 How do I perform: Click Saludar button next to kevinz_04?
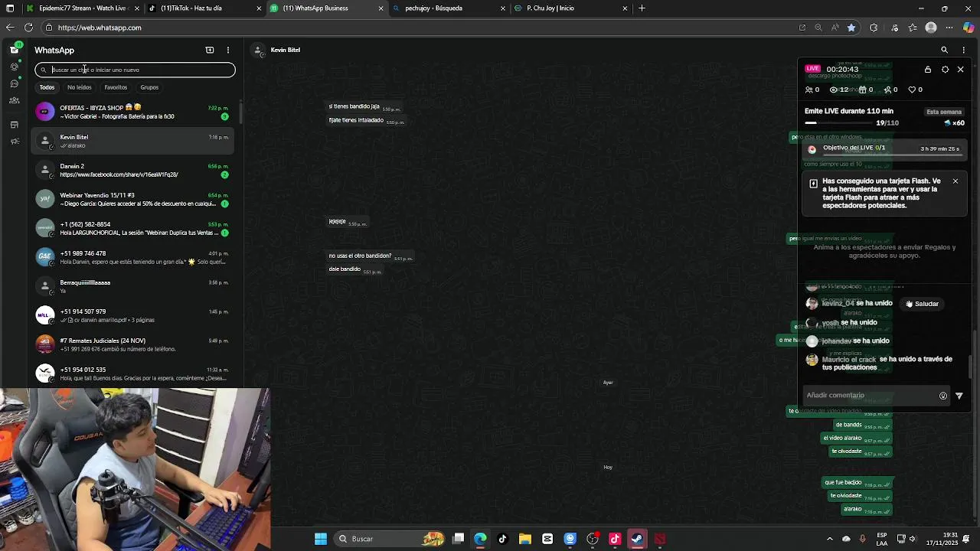click(x=922, y=304)
